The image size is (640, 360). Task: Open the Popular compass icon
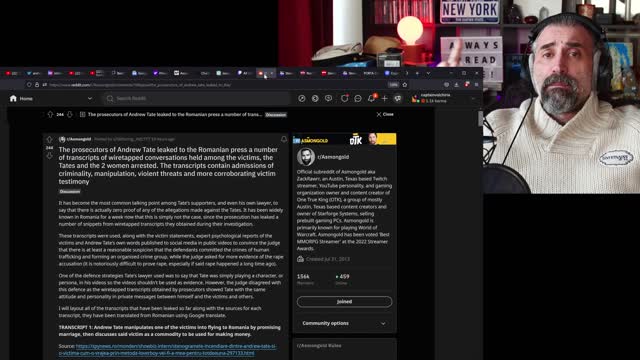(302, 98)
